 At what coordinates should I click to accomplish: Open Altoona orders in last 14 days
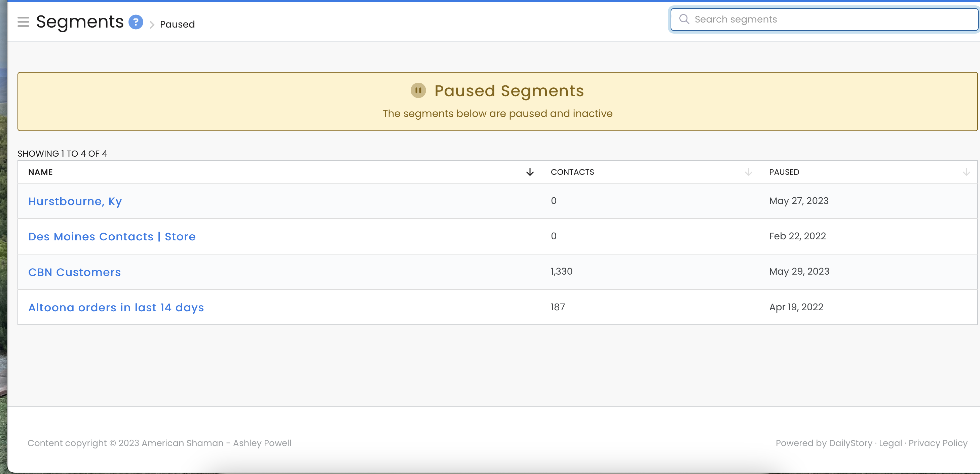pos(116,307)
